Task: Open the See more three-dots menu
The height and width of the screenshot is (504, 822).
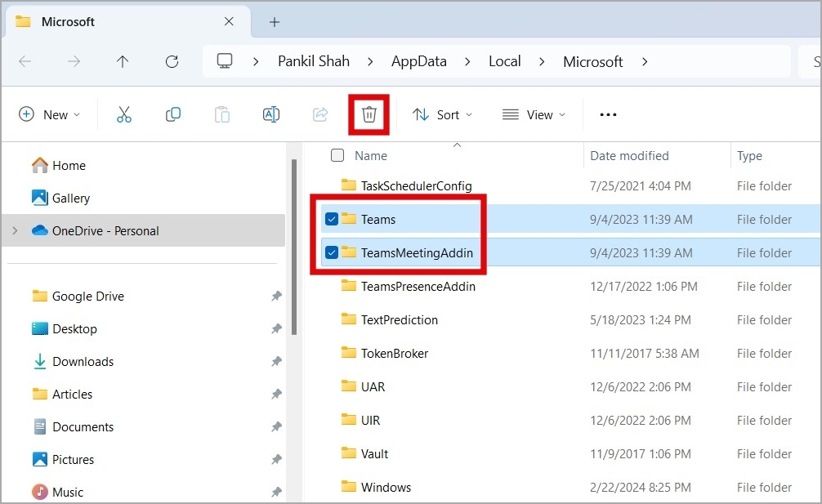Action: [608, 114]
